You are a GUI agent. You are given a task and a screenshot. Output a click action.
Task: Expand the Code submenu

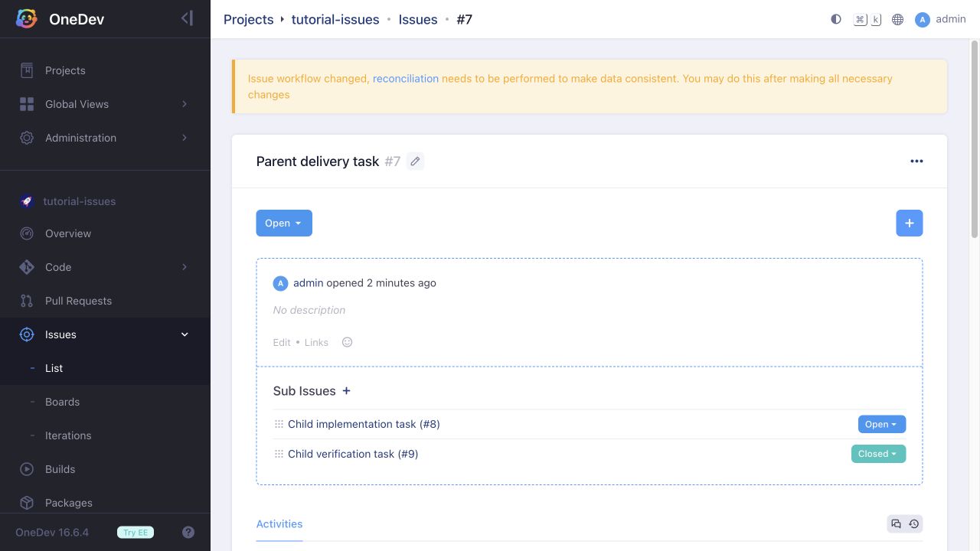point(105,267)
